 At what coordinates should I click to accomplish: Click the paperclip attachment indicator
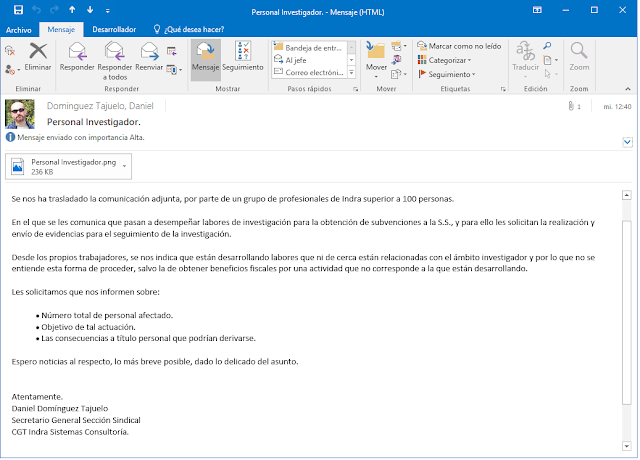[574, 107]
